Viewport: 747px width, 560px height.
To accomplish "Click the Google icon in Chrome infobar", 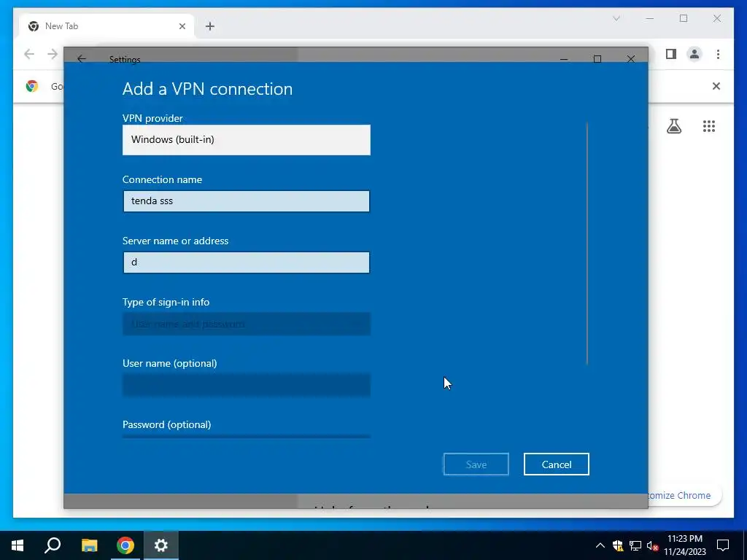I will coord(32,86).
